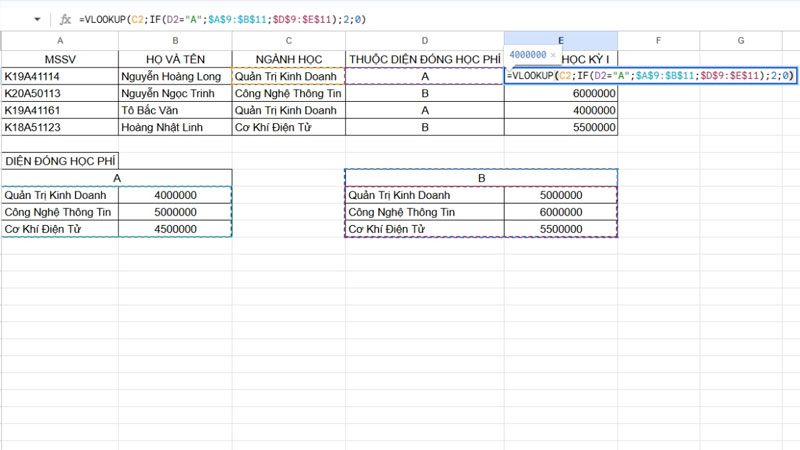Select column C header
This screenshot has height=450, width=800.
(x=288, y=41)
